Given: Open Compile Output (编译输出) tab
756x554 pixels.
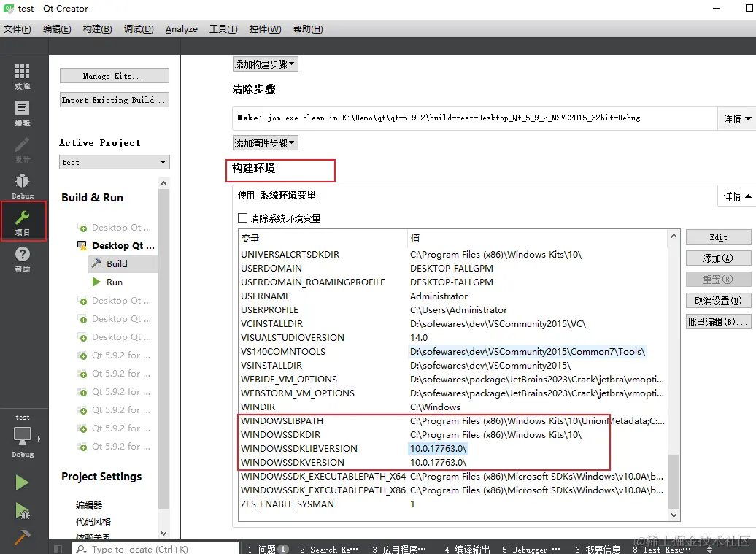Looking at the screenshot, I should 467,549.
